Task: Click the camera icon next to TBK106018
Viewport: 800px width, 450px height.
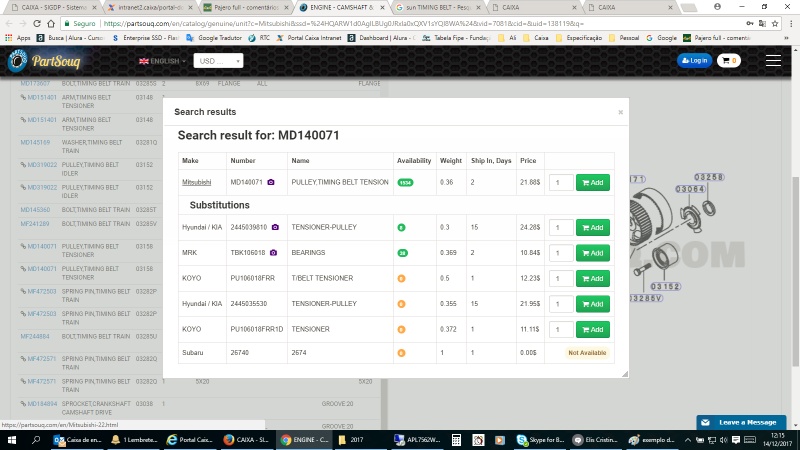Action: point(273,253)
